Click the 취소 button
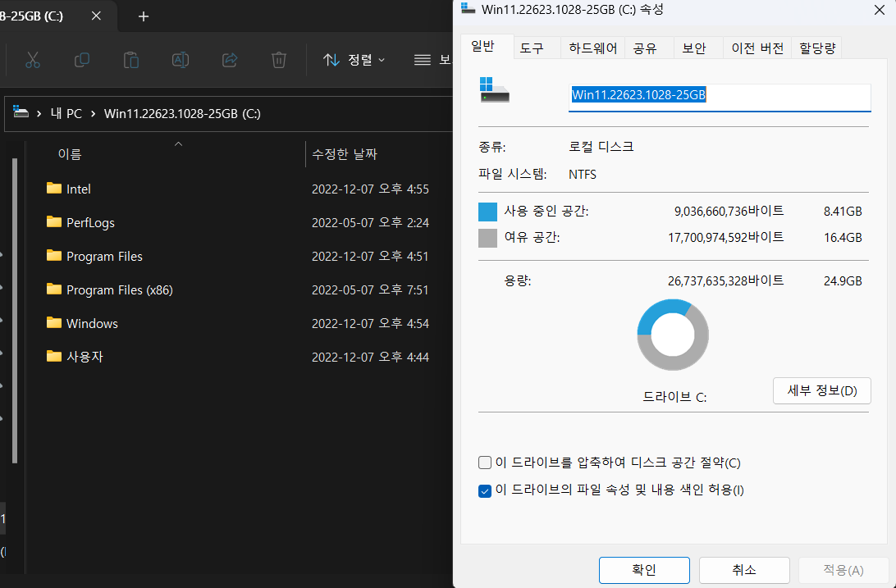The width and height of the screenshot is (896, 588). [744, 570]
